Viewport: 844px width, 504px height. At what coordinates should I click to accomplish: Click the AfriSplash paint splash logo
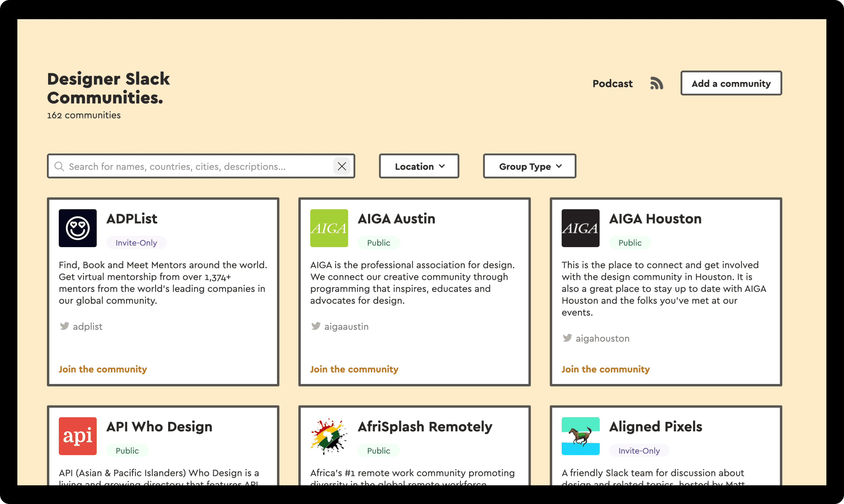click(x=329, y=436)
